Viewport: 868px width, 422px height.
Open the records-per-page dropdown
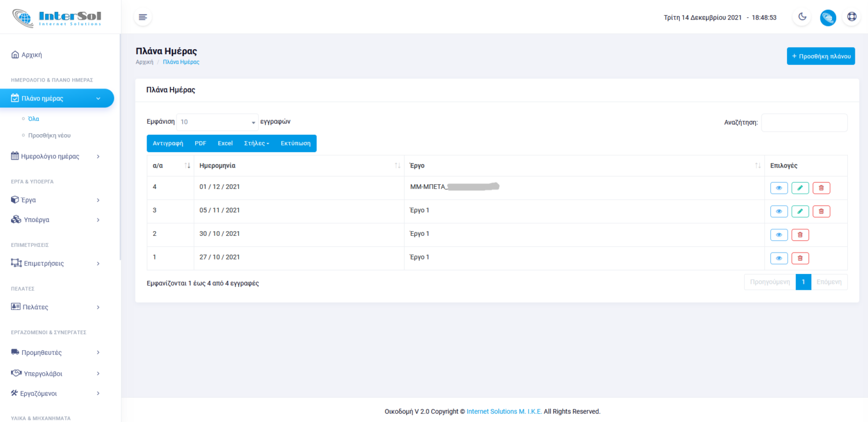217,122
